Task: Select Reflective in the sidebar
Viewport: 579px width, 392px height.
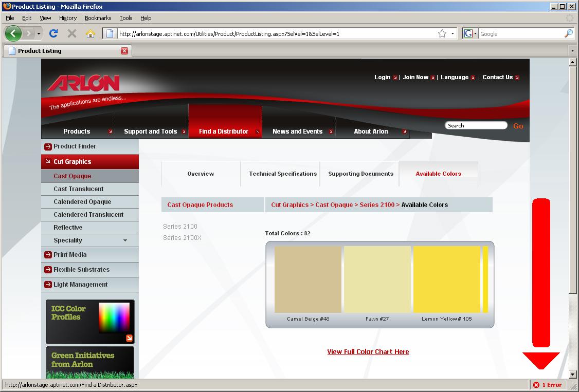Action: pyautogui.click(x=90, y=228)
